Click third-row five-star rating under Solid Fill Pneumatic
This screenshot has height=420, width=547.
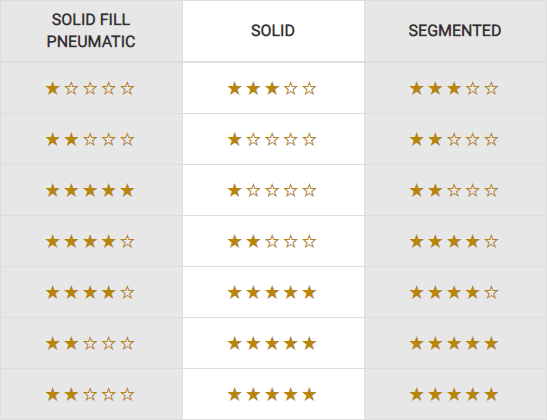click(x=90, y=190)
